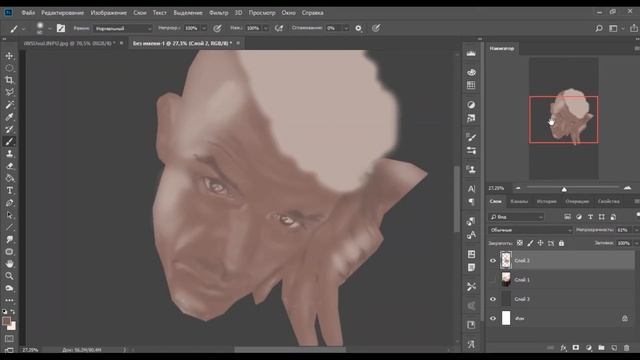Click the Слой 3 layer row
This screenshot has height=360, width=640.
[561, 299]
